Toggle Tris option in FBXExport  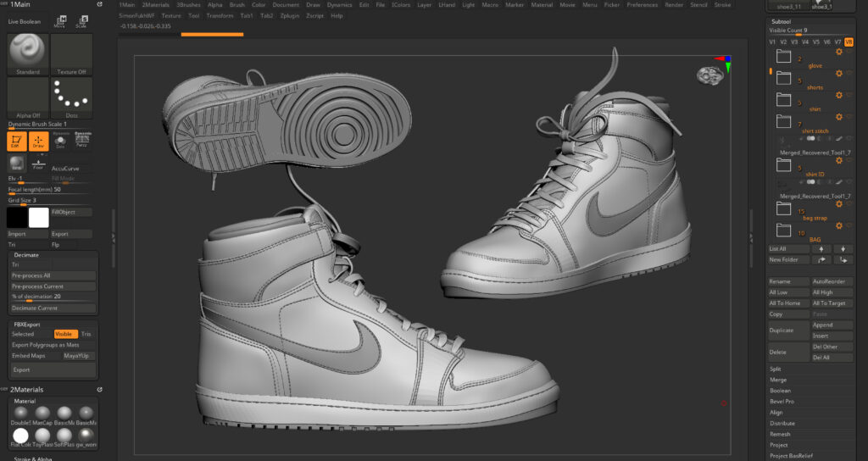(x=87, y=334)
